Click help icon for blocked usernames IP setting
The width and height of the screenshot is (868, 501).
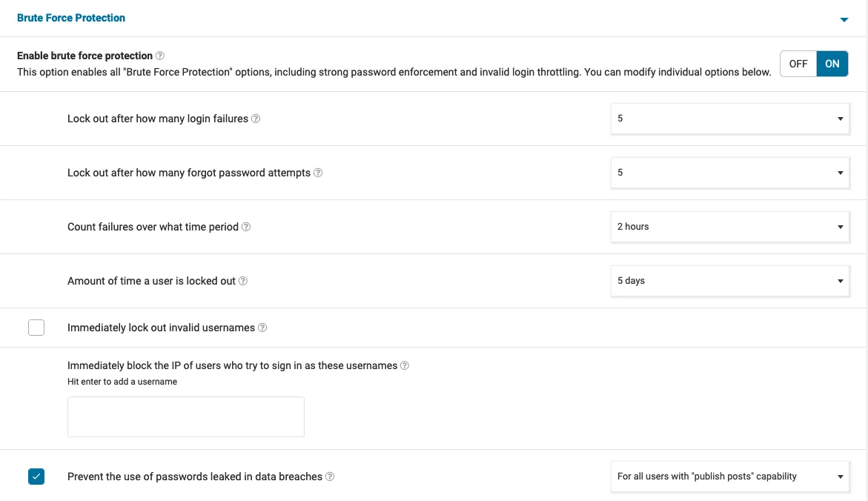coord(405,365)
